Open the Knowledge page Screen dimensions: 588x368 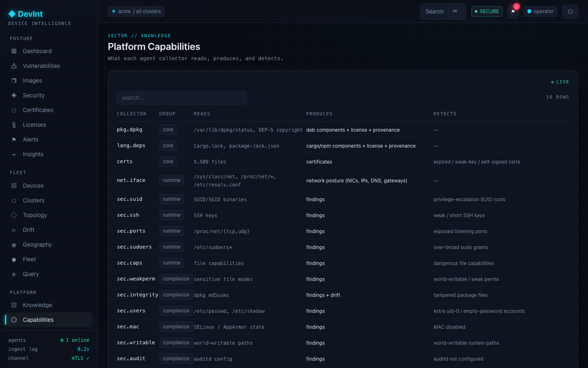[49, 305]
